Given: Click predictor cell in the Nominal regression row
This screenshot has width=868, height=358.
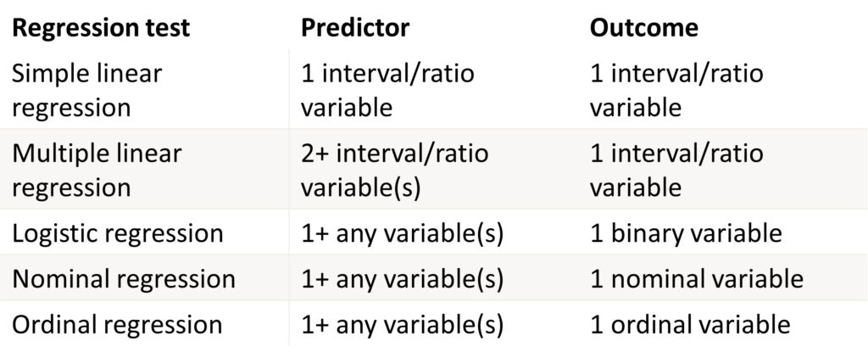Looking at the screenshot, I should (x=403, y=279).
